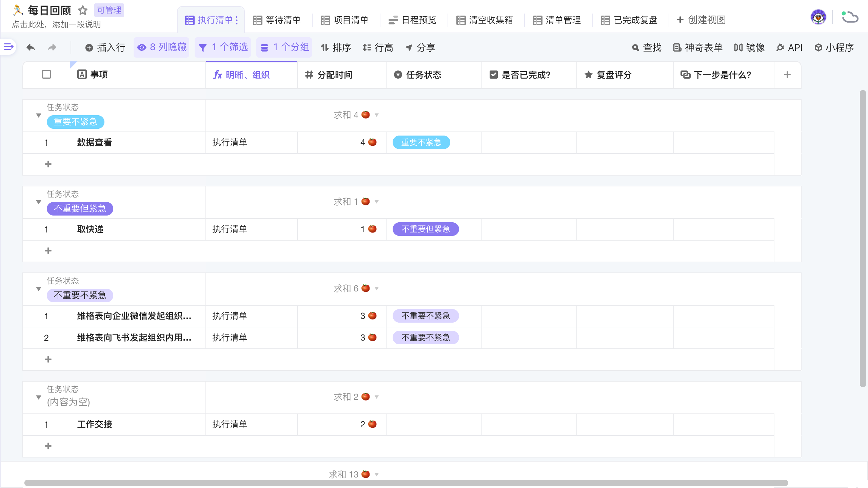Click the 分享 share icon

click(420, 47)
